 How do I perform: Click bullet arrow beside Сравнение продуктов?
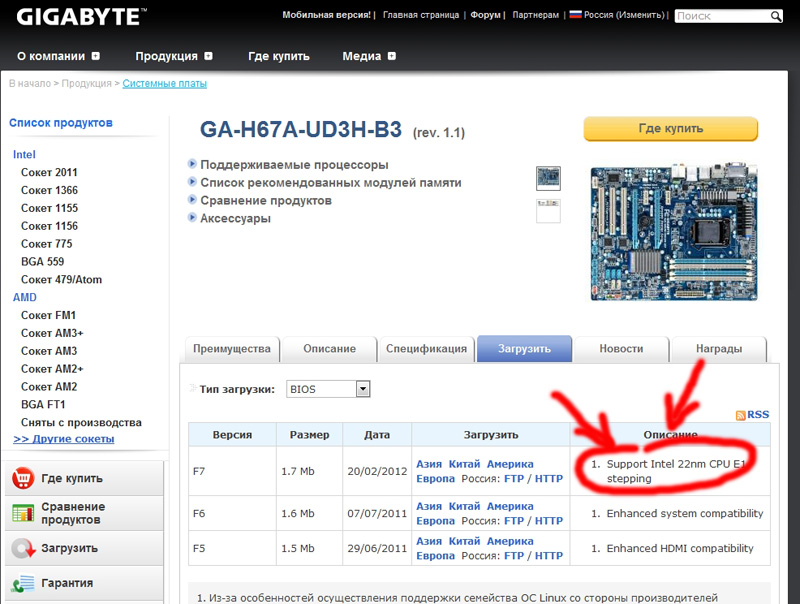pos(192,199)
